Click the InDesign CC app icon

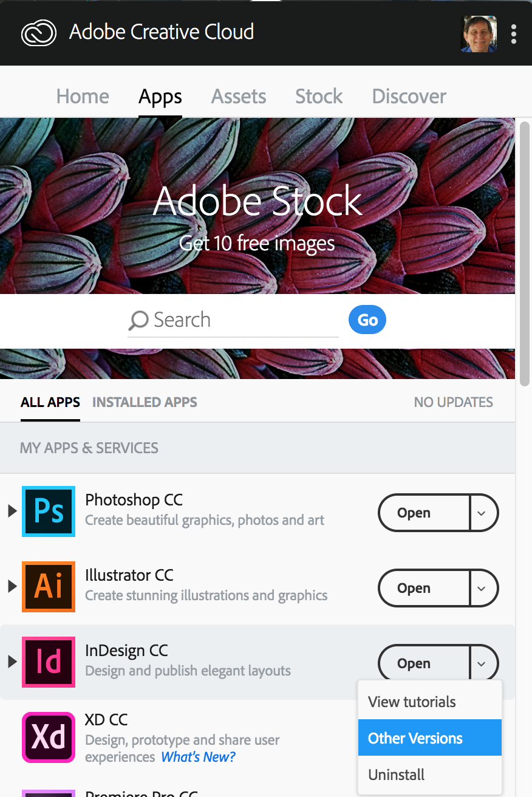[49, 662]
